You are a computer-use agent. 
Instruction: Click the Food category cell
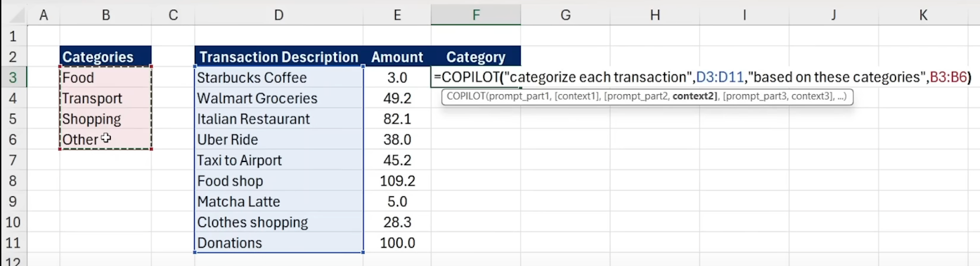coord(106,78)
